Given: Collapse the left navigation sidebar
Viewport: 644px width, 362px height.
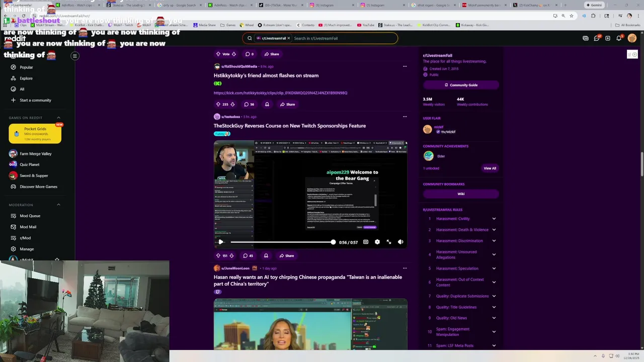Looking at the screenshot, I should point(74,56).
